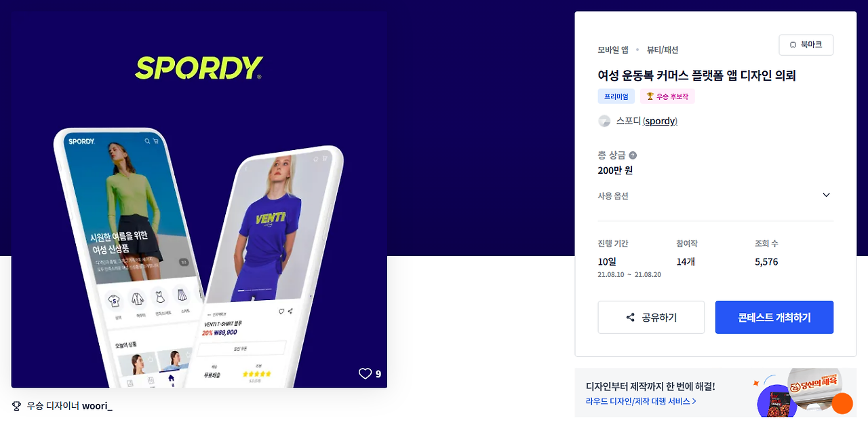Open the orange chat bubble

tap(842, 403)
